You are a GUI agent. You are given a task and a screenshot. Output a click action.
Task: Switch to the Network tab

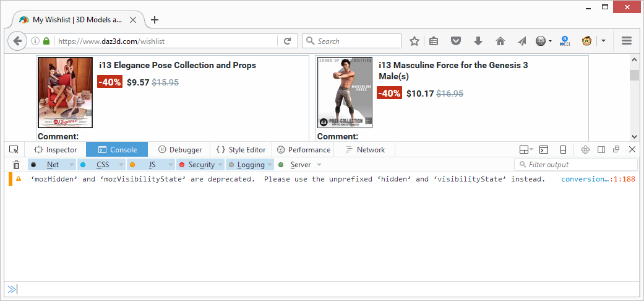click(x=365, y=150)
